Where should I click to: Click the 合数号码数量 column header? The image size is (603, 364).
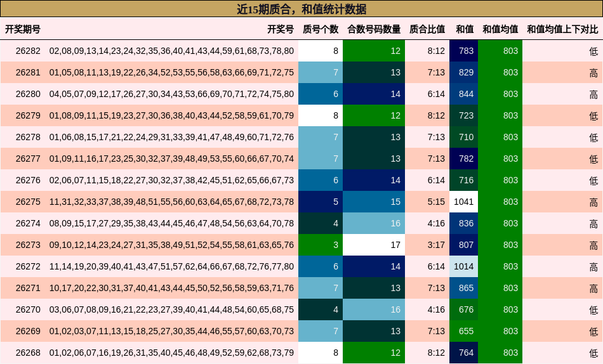pyautogui.click(x=374, y=29)
